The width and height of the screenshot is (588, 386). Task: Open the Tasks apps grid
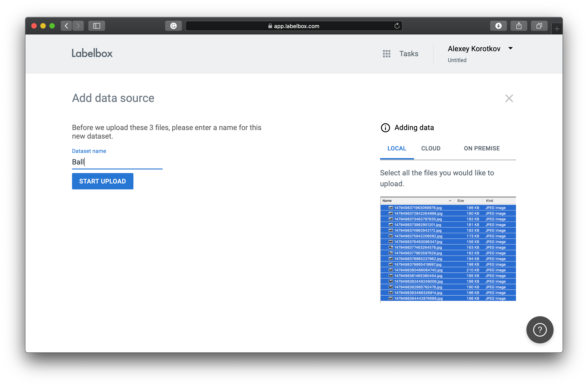(386, 54)
